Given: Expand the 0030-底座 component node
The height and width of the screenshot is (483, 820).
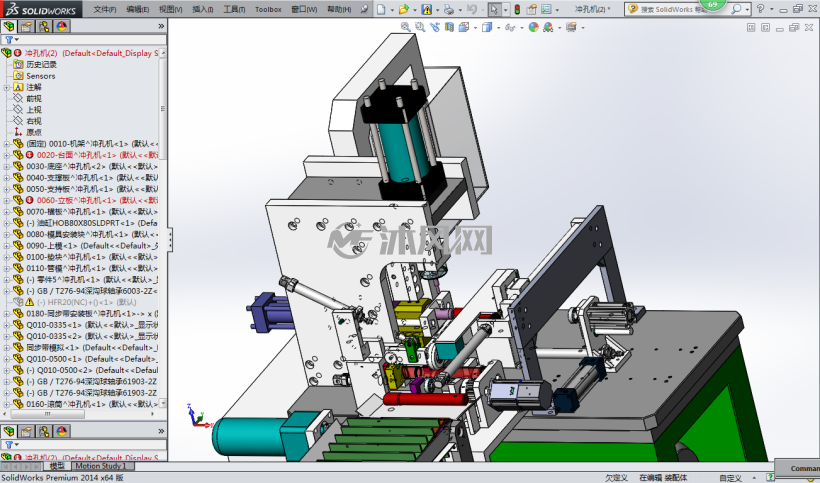Looking at the screenshot, I should point(6,166).
